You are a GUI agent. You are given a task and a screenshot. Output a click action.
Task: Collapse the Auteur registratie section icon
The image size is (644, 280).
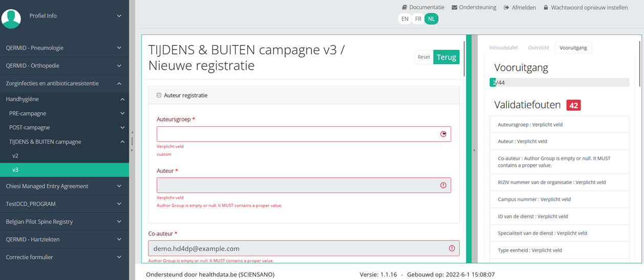click(159, 95)
